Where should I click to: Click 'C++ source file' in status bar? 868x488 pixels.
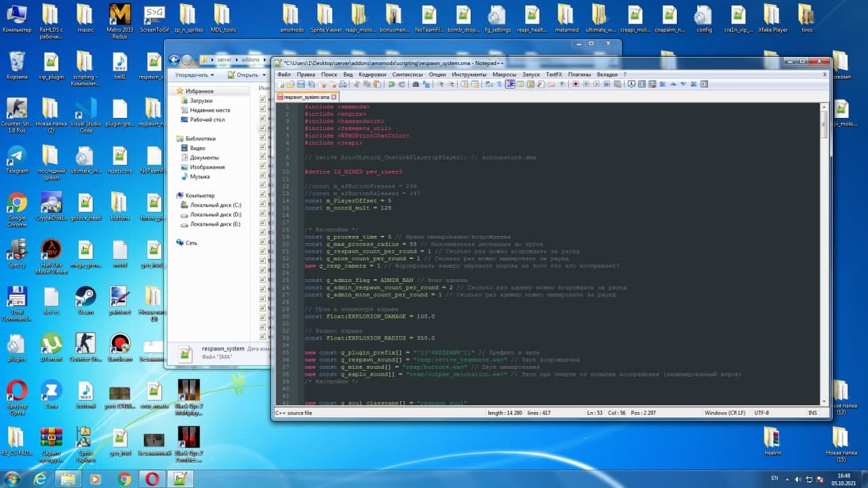pos(294,413)
